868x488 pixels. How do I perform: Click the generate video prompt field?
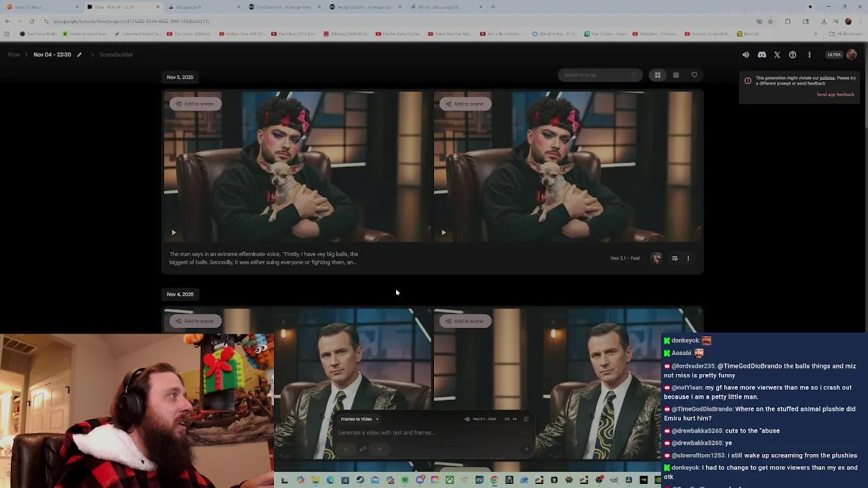pos(387,432)
